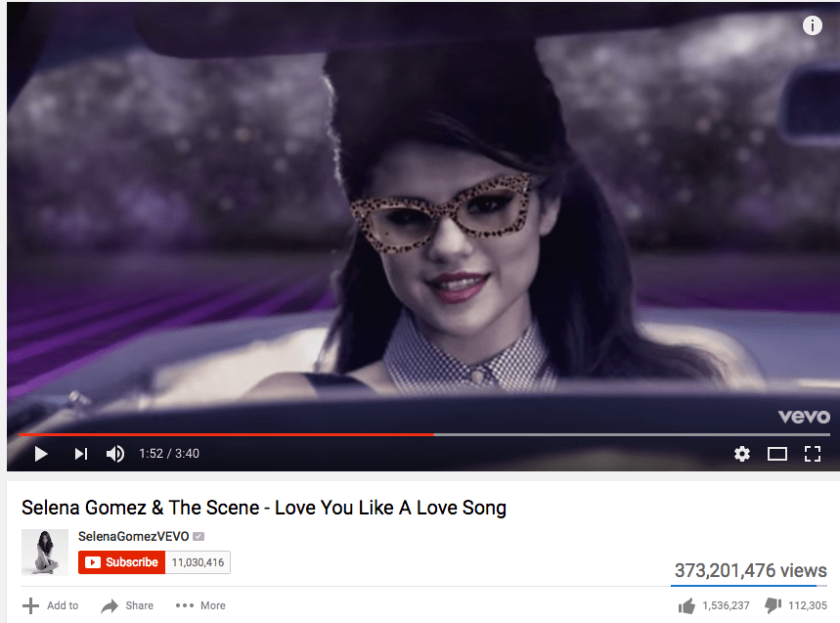840x623 pixels.
Task: Add this video to a playlist
Action: pos(51,605)
